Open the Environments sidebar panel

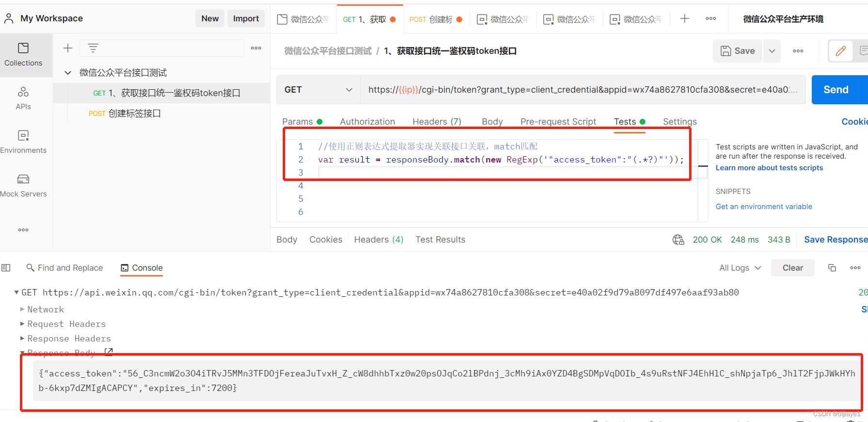(x=23, y=142)
